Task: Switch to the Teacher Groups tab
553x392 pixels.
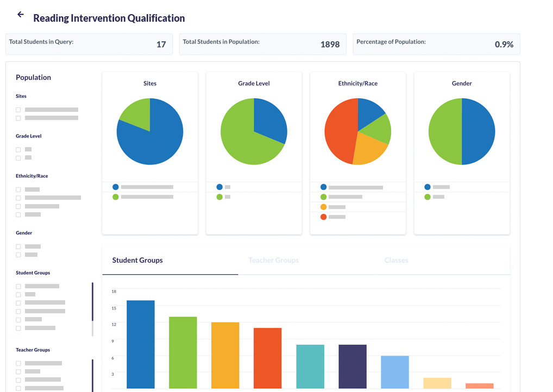Action: [273, 260]
